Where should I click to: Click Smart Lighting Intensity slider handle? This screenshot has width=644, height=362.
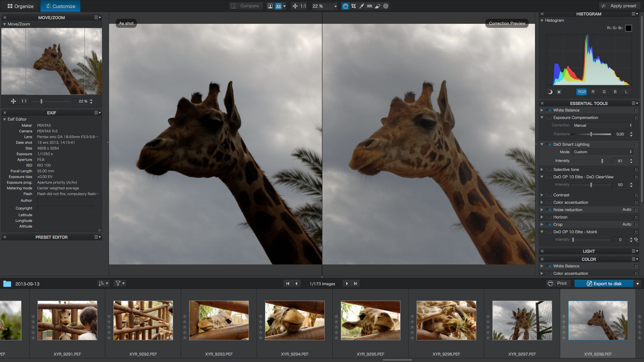click(602, 161)
